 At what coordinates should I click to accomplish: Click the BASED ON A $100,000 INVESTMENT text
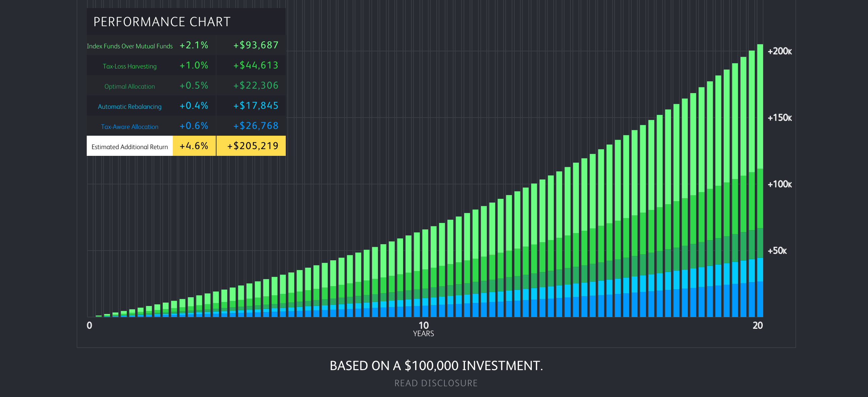tap(436, 365)
